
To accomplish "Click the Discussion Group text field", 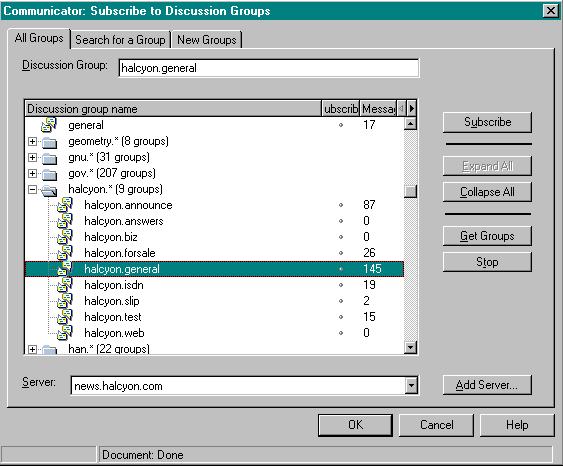I will click(x=269, y=68).
